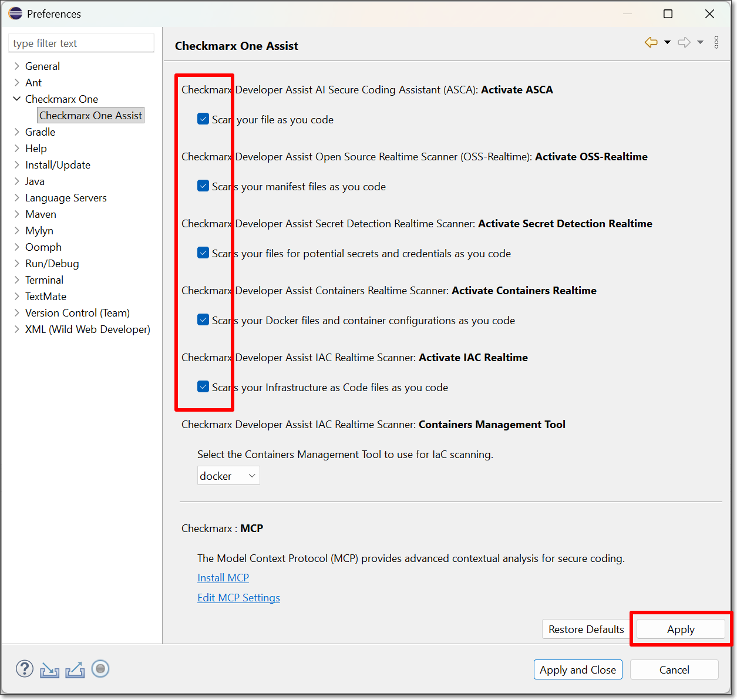Expand the Run/Debug tree node
The width and height of the screenshot is (737, 700).
click(17, 263)
